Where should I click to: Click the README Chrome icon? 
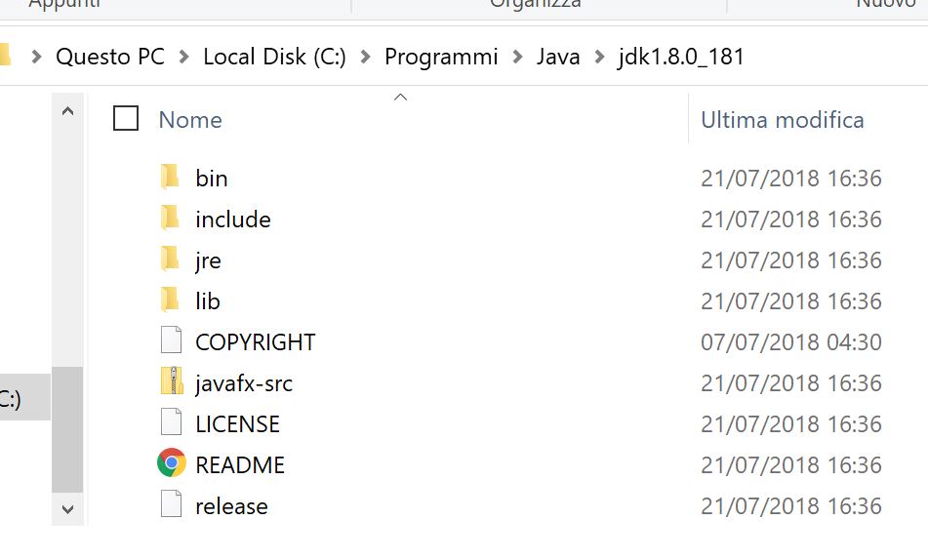pos(171,463)
